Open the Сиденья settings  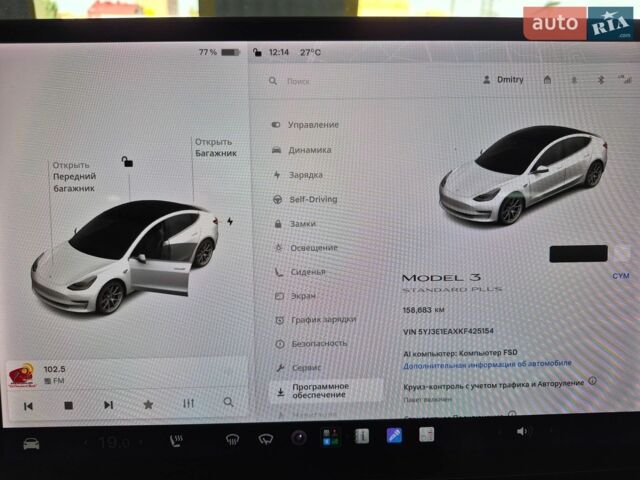[300, 272]
